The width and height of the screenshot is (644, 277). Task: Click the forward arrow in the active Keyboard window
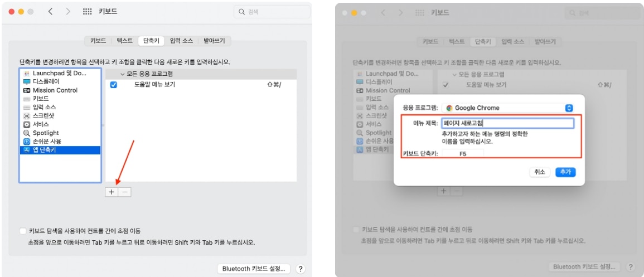click(x=68, y=12)
